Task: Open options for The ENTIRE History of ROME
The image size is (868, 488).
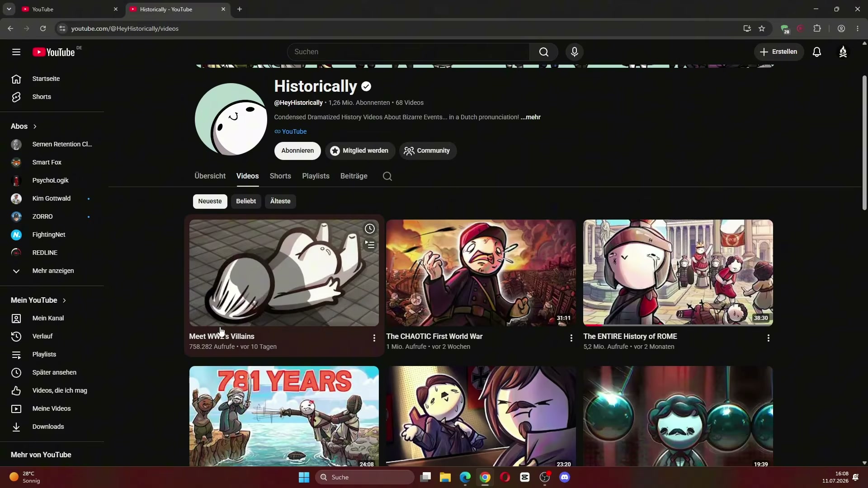Action: (768, 338)
